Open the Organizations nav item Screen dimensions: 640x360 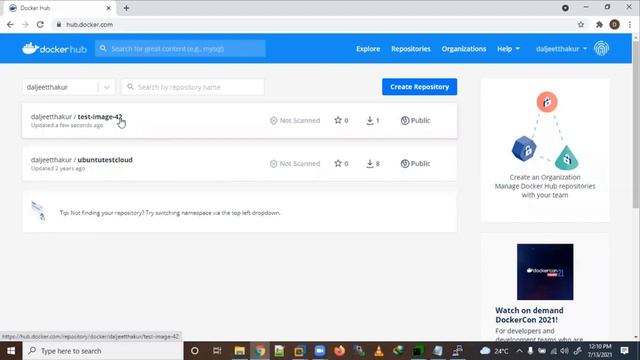pyautogui.click(x=464, y=49)
